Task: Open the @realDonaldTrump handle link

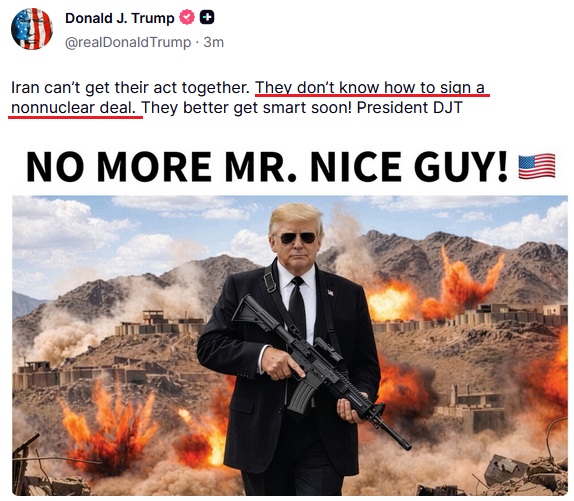Action: click(x=128, y=42)
